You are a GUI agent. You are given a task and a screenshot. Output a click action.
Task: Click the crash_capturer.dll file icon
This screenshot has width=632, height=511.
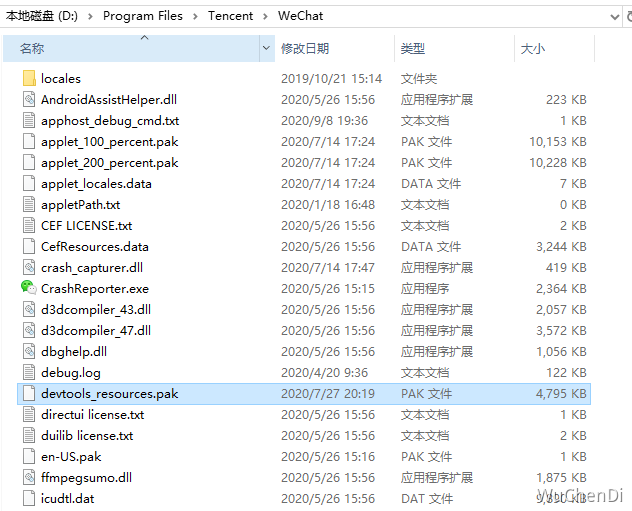(x=29, y=267)
